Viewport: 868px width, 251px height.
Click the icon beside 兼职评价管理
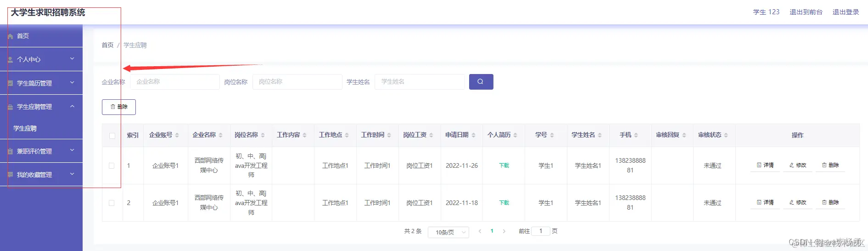10,151
